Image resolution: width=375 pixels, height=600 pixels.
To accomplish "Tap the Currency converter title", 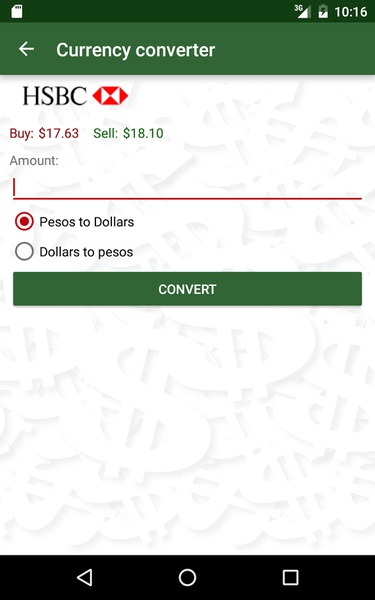I will pyautogui.click(x=135, y=50).
